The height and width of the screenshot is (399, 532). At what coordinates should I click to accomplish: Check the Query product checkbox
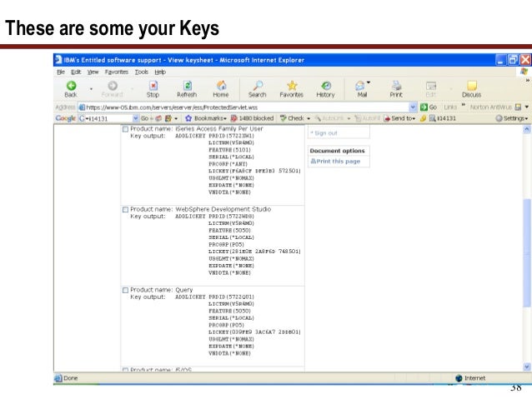125,290
